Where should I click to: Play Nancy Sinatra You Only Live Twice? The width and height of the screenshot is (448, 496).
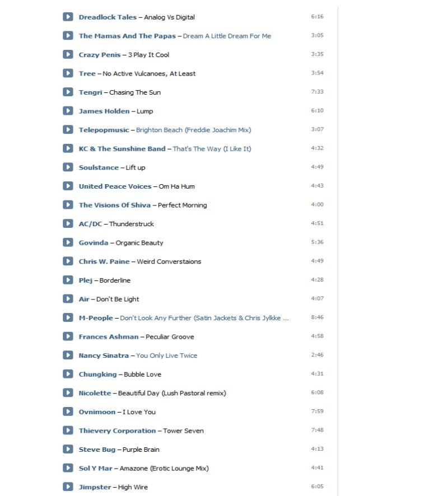point(68,355)
